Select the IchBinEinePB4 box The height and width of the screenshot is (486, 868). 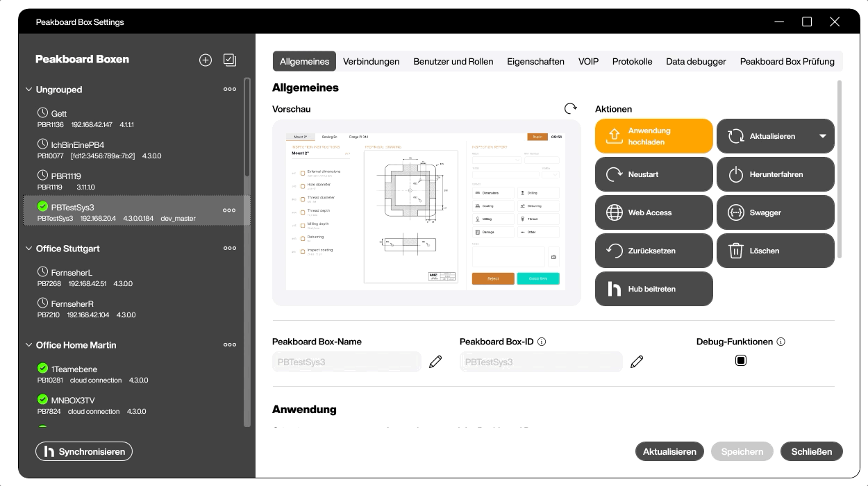[135, 150]
